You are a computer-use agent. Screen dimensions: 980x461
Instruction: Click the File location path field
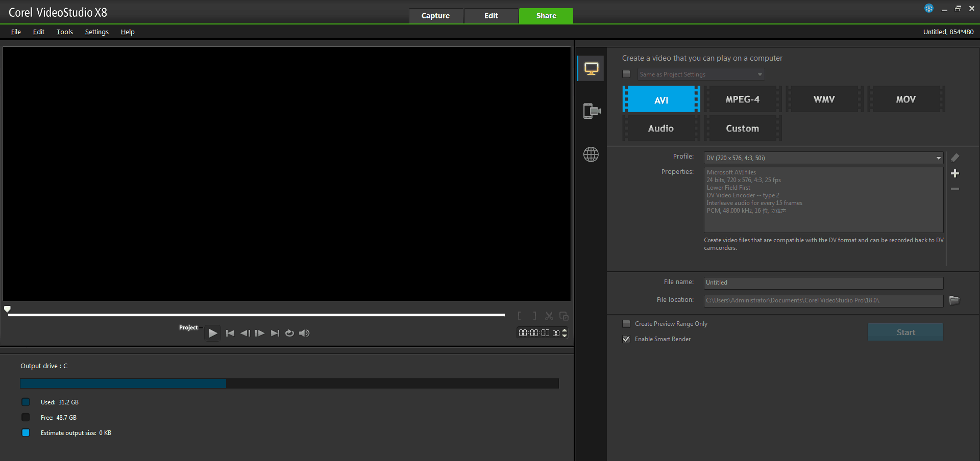[824, 300]
